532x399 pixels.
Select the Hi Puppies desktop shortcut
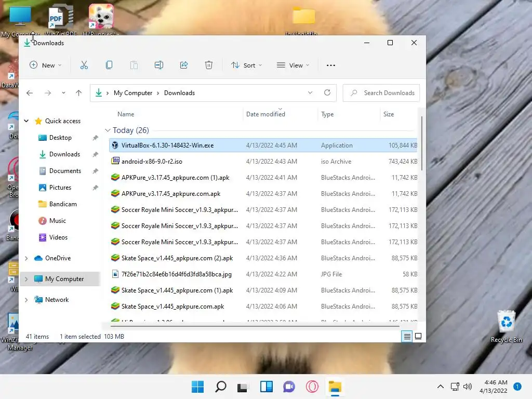(101, 20)
